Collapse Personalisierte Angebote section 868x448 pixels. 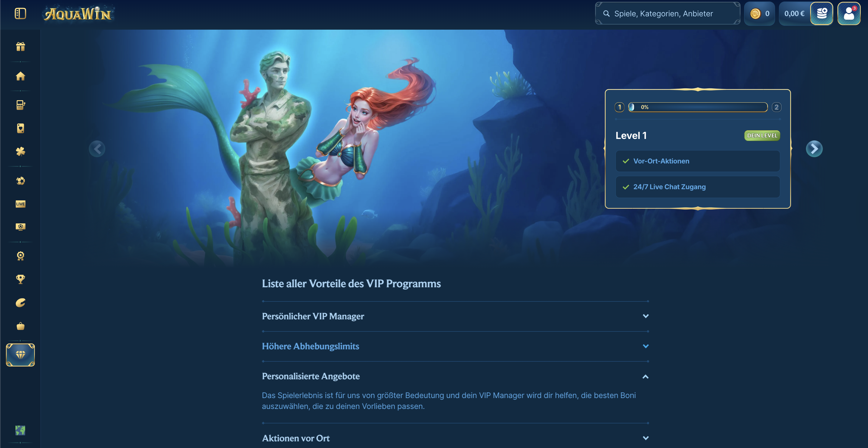click(455, 376)
